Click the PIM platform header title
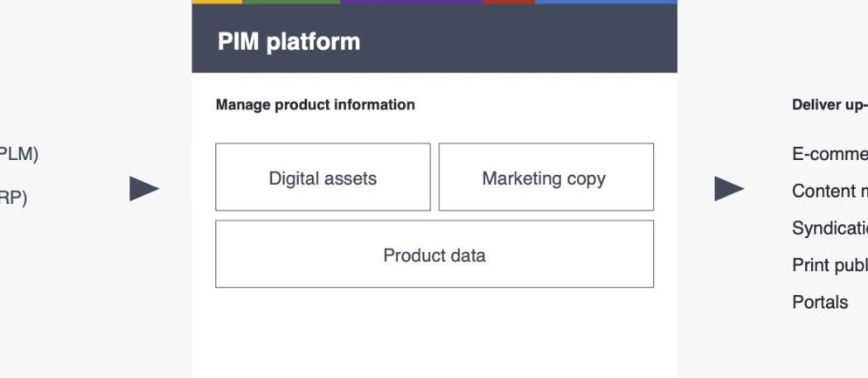Viewport: 868px width, 378px height. (288, 41)
